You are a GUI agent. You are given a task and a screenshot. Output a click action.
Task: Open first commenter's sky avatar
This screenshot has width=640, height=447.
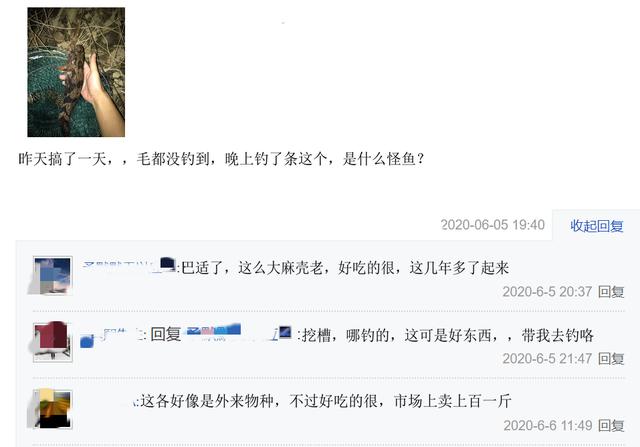[53, 276]
